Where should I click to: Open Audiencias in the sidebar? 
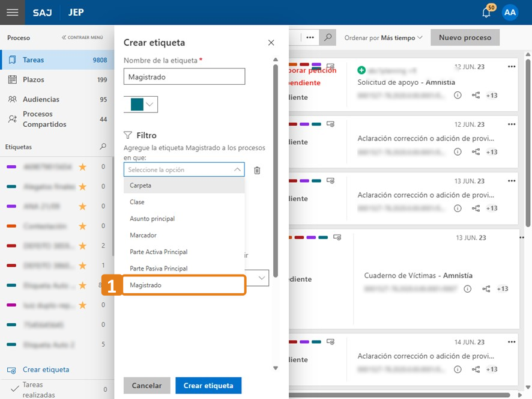coord(41,99)
